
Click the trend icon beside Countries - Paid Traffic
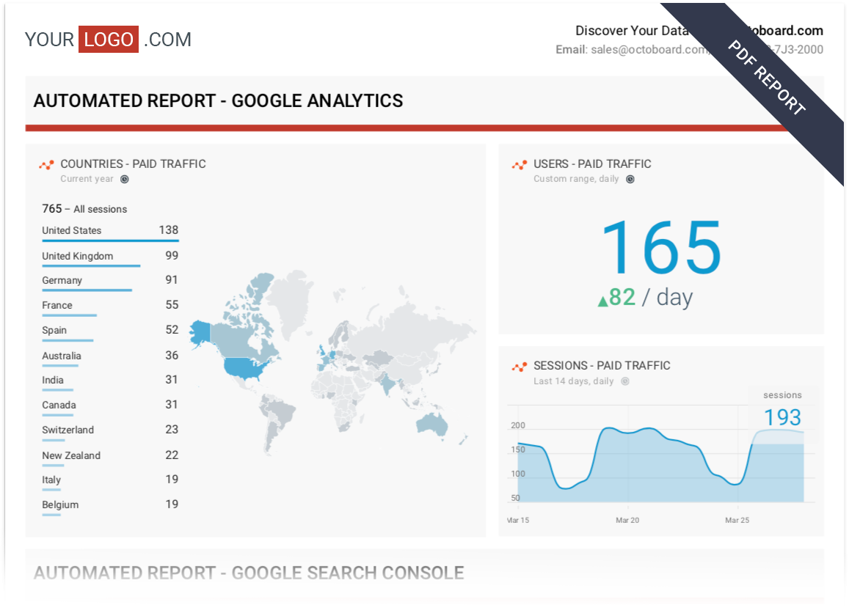coord(46,164)
